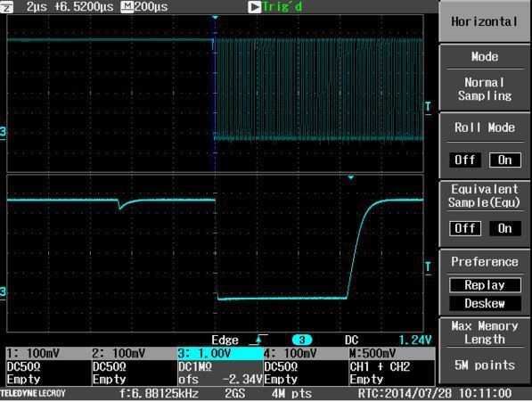Click the upper grid trigger level T marker
This screenshot has height=402, width=532.
click(428, 107)
